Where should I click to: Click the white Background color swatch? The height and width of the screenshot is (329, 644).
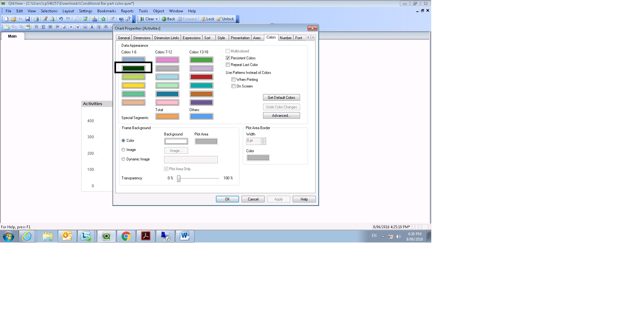176,141
